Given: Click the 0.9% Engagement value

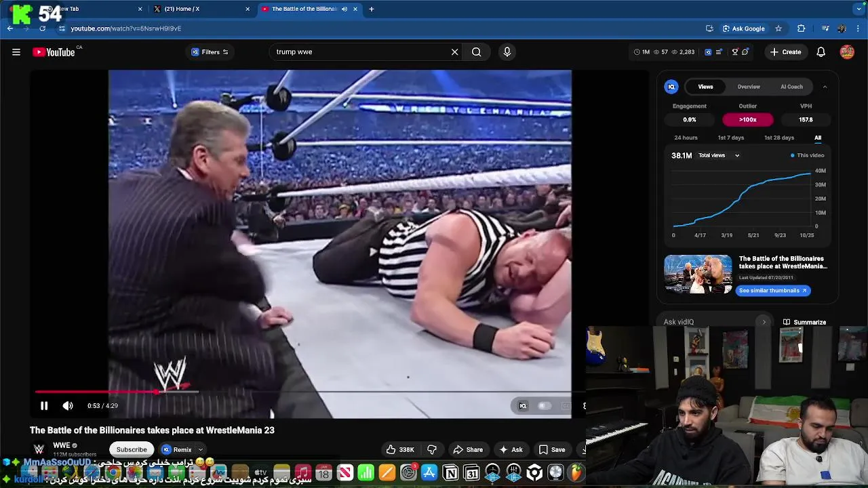Looking at the screenshot, I should (690, 119).
